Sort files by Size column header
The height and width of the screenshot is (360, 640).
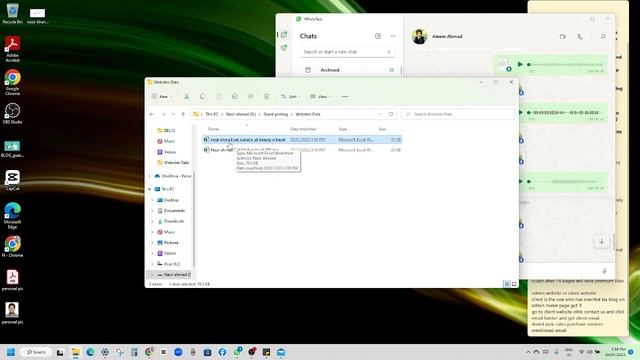[382, 129]
